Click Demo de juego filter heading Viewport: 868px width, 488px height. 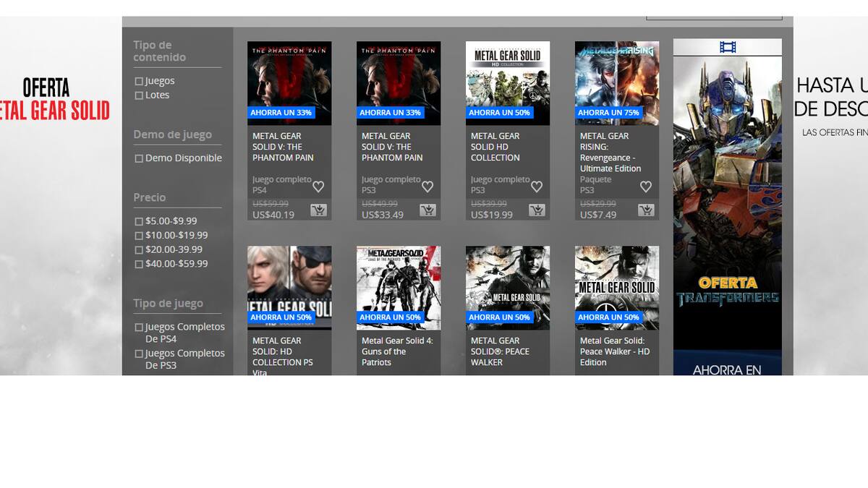[x=173, y=134]
